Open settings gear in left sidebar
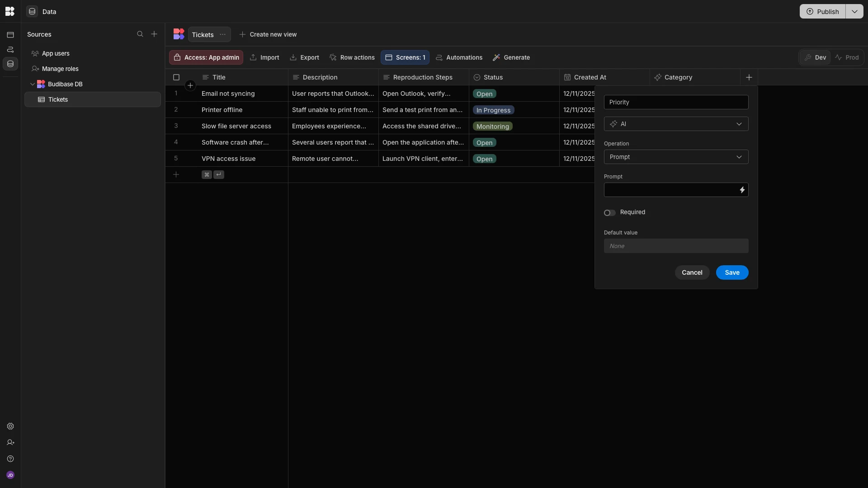This screenshot has height=488, width=868. tap(10, 427)
